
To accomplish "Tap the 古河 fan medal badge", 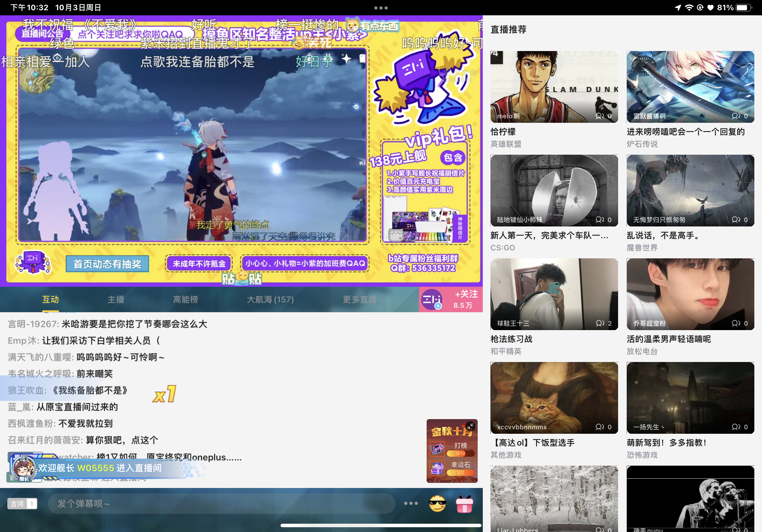I will click(x=22, y=504).
